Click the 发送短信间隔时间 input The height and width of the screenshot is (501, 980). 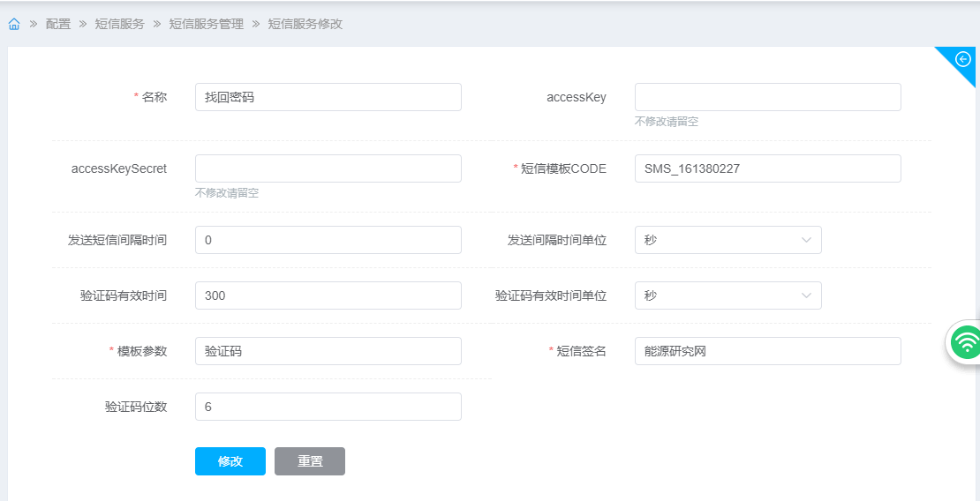click(x=328, y=240)
